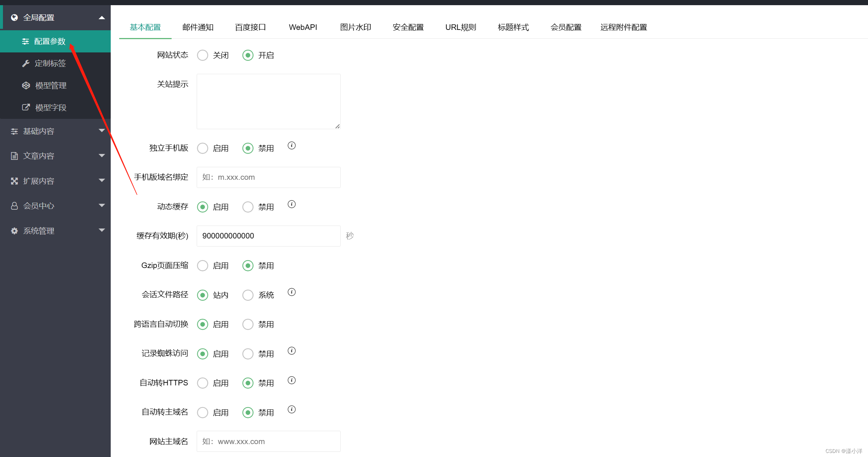Screen dimensions: 868x457
Task: Open the 邮件通知 tab
Action: [198, 27]
